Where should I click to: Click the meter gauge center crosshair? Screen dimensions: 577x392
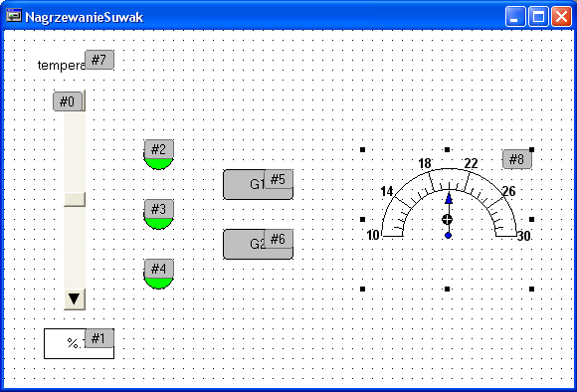(447, 219)
